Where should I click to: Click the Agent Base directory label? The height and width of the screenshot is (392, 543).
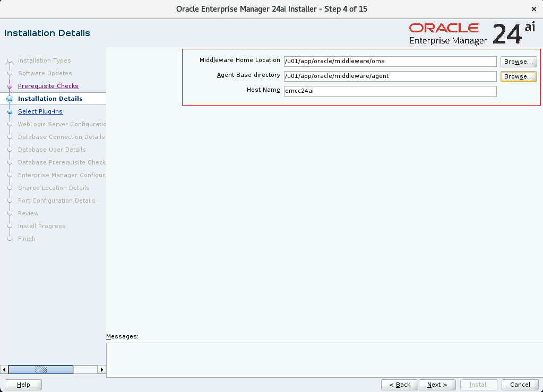tap(248, 75)
